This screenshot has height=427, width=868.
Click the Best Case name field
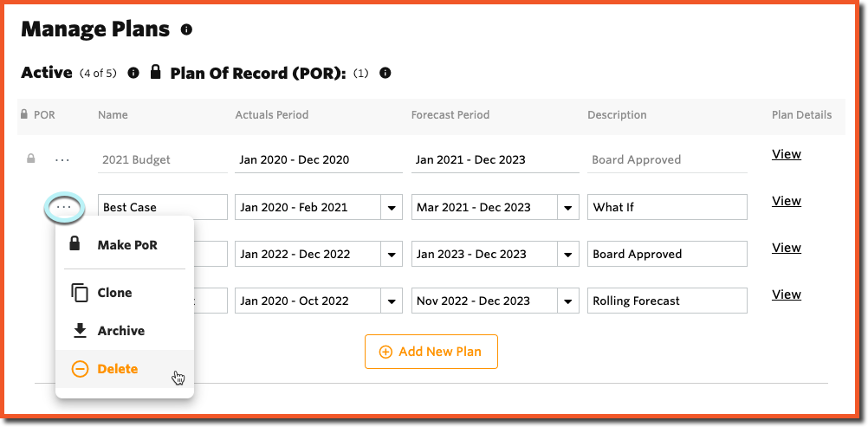(163, 207)
